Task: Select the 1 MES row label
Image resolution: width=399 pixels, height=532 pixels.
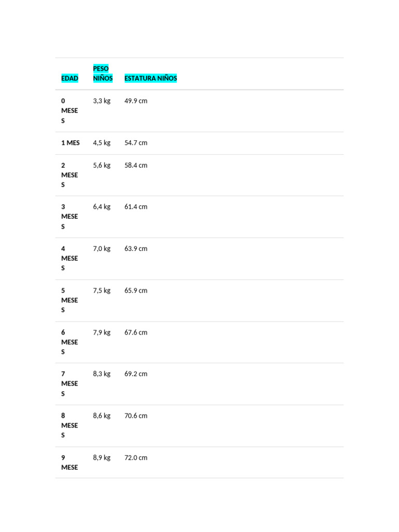Action: pos(71,143)
